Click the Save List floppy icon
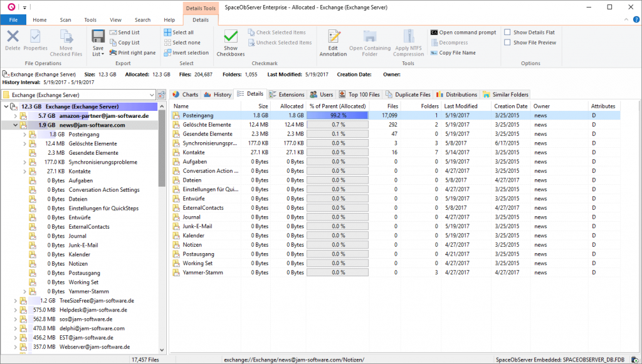642x364 pixels. (x=98, y=36)
